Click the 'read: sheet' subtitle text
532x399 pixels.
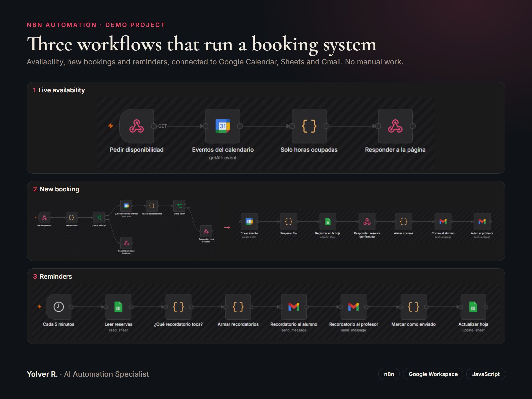(x=118, y=330)
